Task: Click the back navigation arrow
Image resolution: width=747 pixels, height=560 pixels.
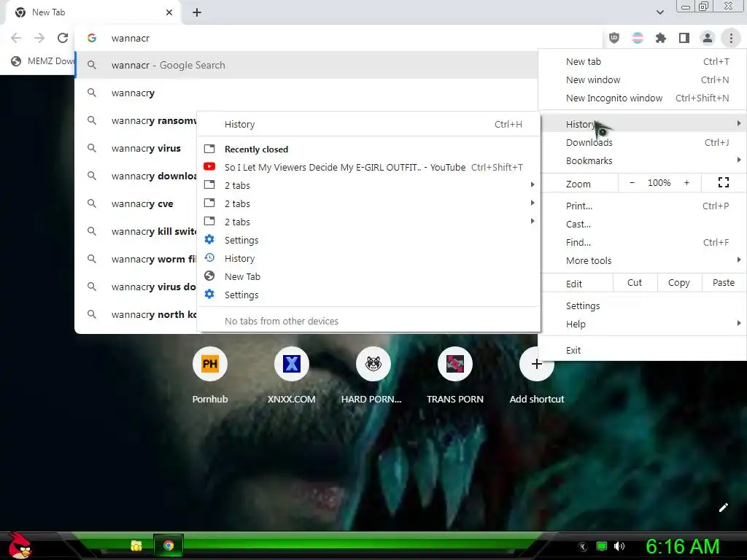Action: point(16,38)
